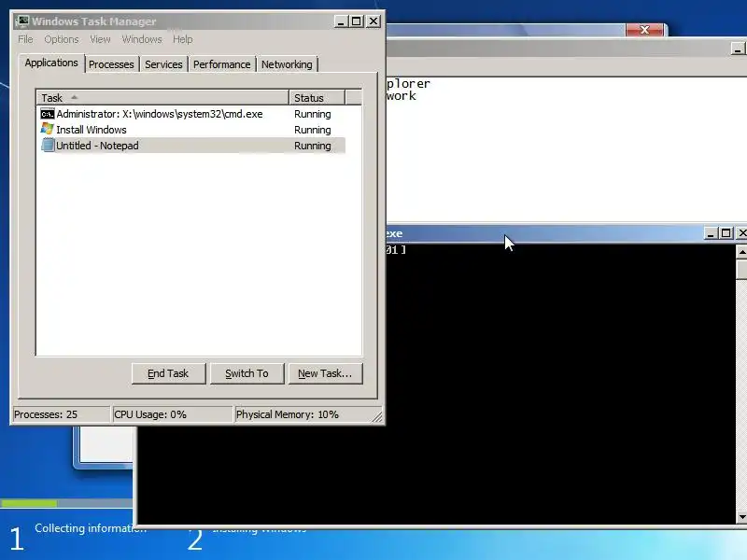Viewport: 747px width, 560px height.
Task: Click the Task Manager resize grip corner
Action: click(x=377, y=416)
